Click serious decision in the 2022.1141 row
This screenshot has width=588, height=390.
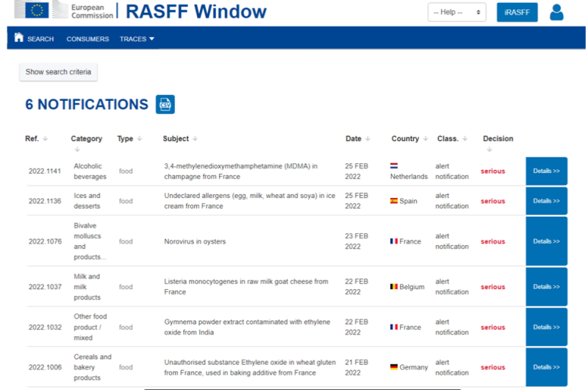pos(492,171)
